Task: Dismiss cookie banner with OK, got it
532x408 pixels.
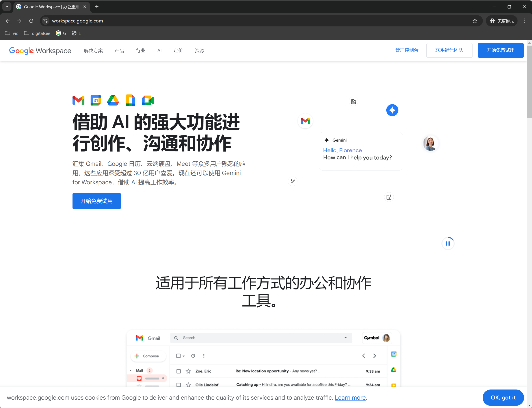Action: 503,398
